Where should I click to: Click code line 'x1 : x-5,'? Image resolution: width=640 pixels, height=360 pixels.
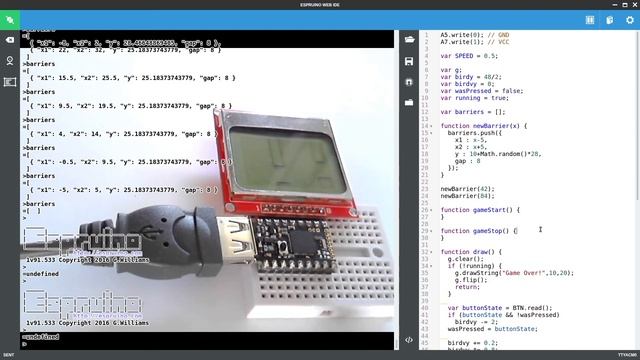coord(471,140)
